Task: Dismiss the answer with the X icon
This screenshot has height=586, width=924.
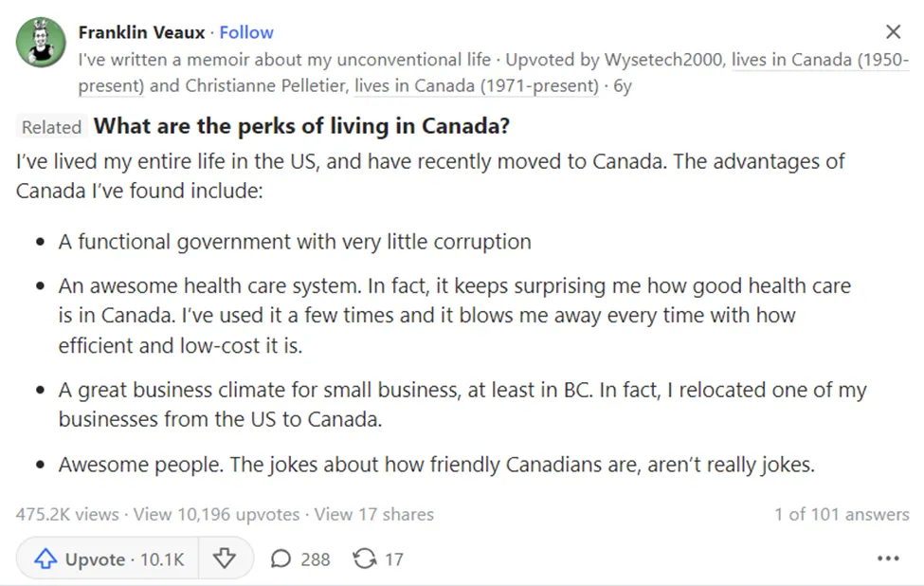Action: click(x=894, y=32)
